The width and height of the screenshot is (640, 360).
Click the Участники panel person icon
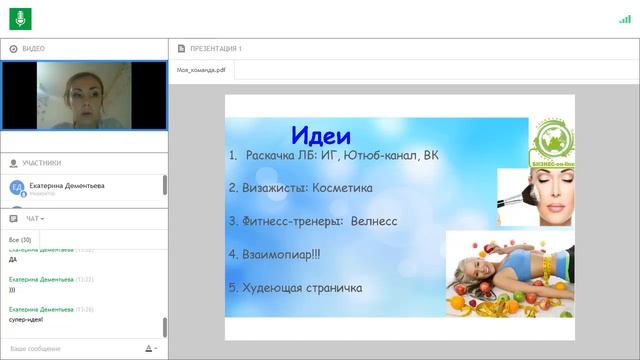[13, 163]
